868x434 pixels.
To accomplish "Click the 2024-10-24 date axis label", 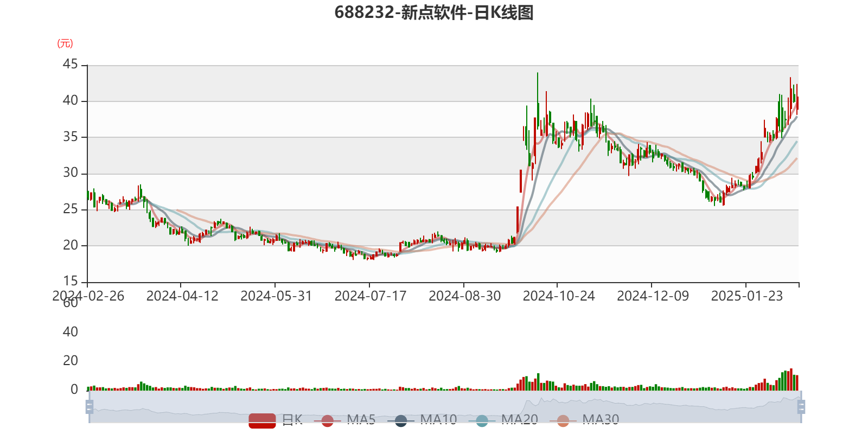I will click(x=559, y=296).
